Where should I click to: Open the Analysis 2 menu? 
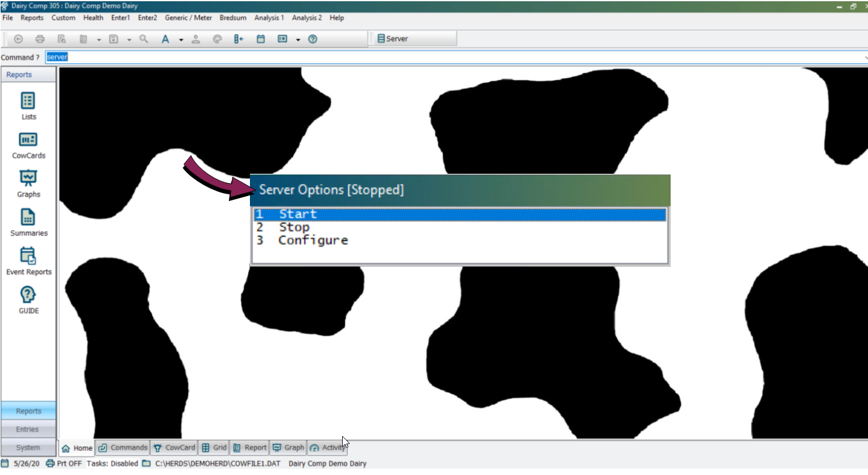(x=307, y=18)
